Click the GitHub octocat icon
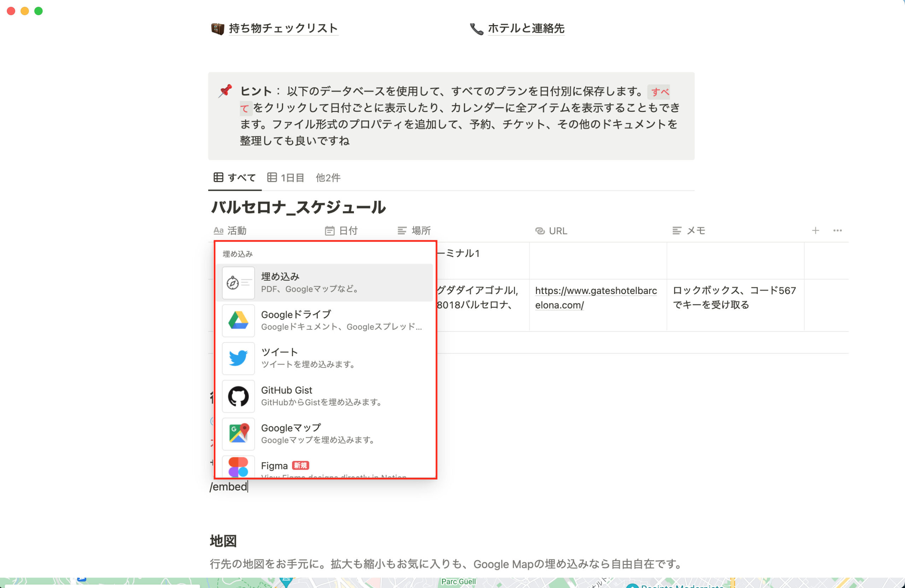This screenshot has width=905, height=588. click(238, 396)
